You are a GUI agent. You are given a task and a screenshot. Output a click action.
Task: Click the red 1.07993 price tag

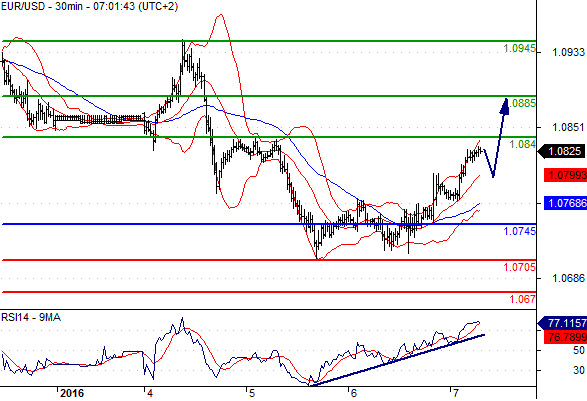tap(565, 175)
